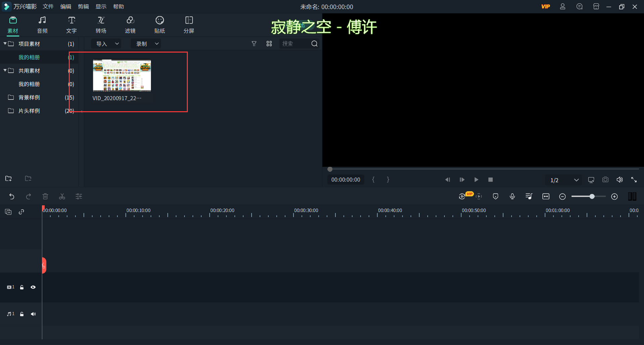Take a snapshot of the preview
The image size is (644, 345).
605,180
